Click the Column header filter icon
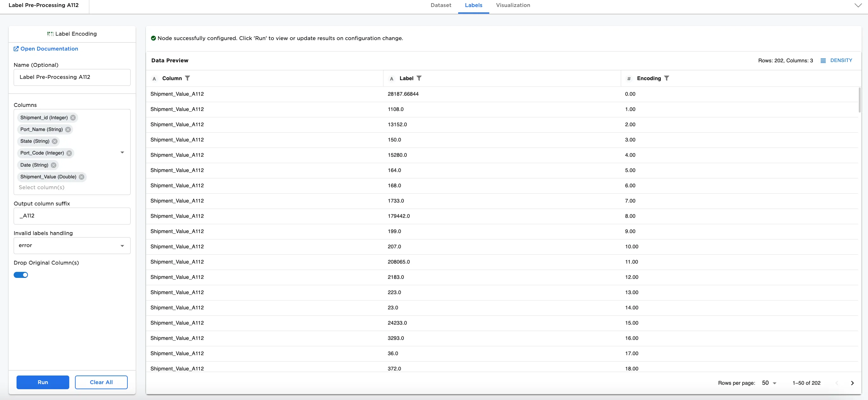Screen dimensions: 868x400 [x=188, y=78]
